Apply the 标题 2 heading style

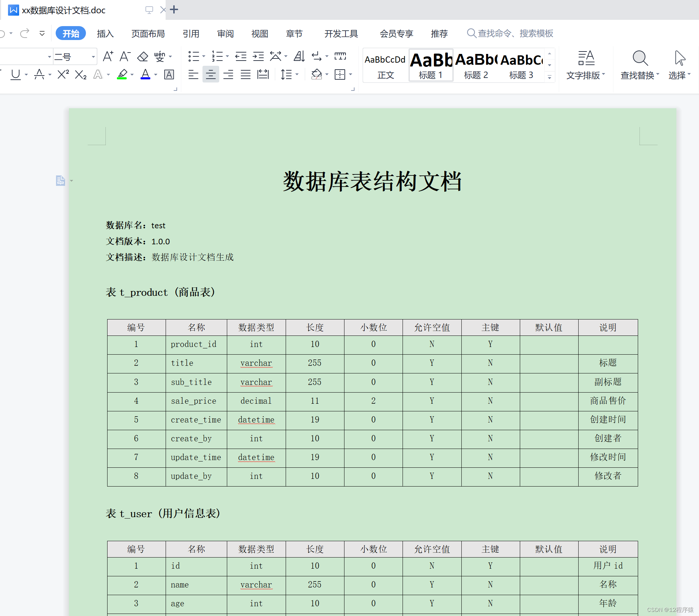pos(476,65)
